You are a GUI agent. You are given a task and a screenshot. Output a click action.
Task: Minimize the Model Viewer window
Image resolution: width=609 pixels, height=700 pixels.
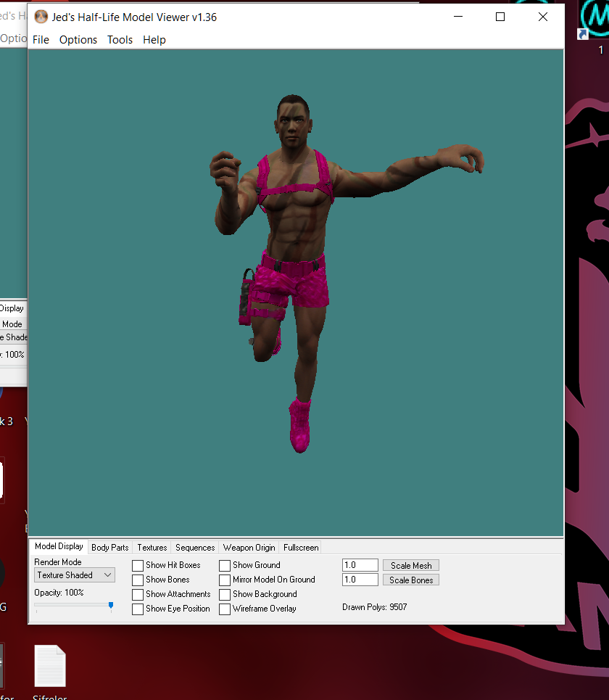click(458, 17)
